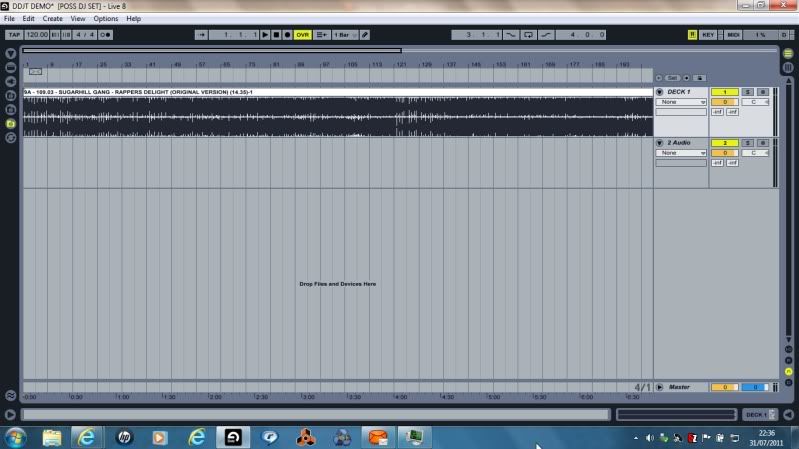Image resolution: width=799 pixels, height=449 pixels.
Task: Enable the Follow playback button
Action: [x=202, y=35]
